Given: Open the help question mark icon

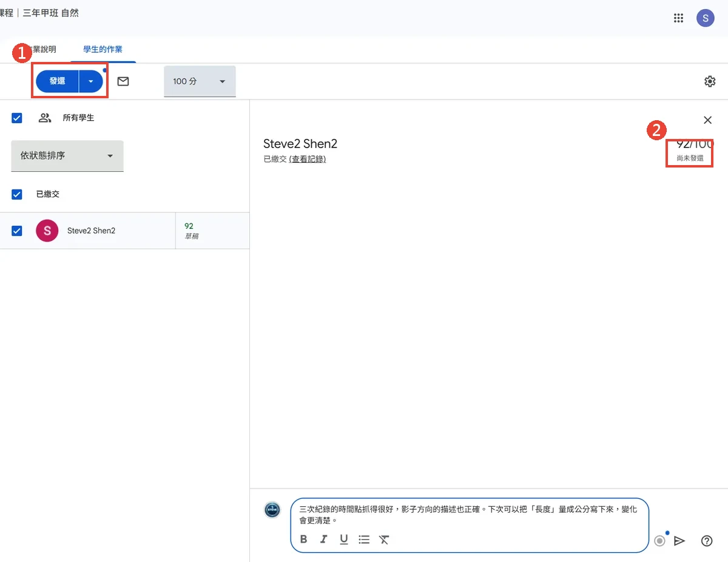Looking at the screenshot, I should 707,541.
